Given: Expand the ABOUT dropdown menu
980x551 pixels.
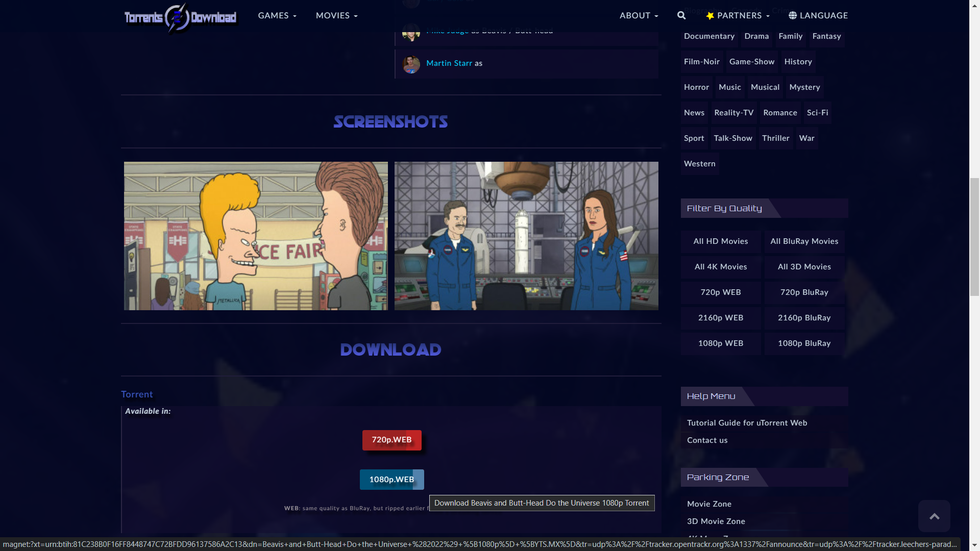Looking at the screenshot, I should click(x=639, y=15).
